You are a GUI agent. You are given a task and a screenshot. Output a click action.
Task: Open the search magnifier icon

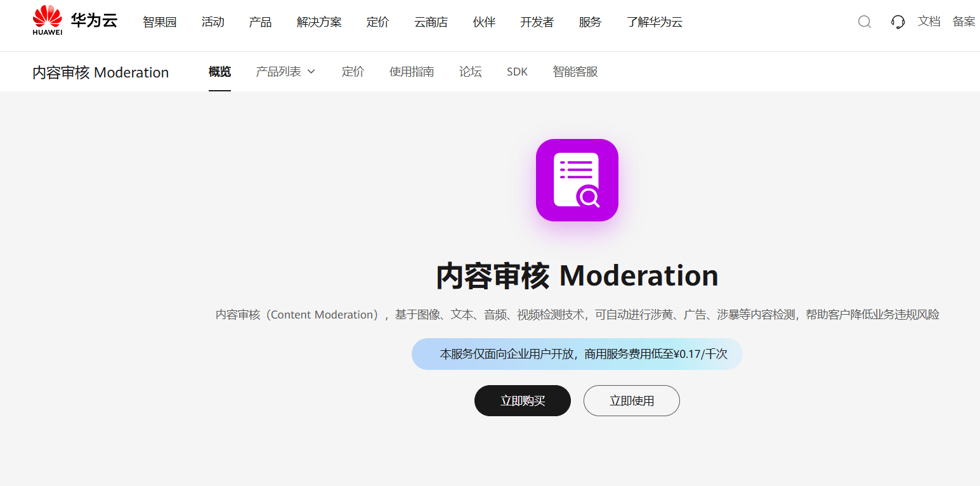point(865,22)
